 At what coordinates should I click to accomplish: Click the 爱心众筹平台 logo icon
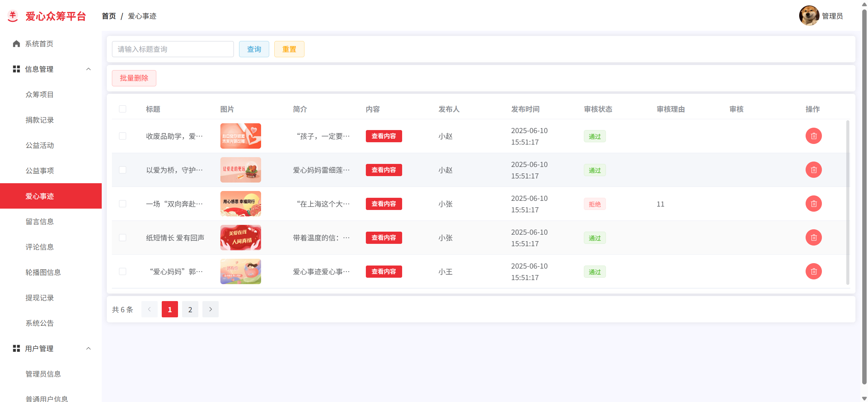pos(13,16)
